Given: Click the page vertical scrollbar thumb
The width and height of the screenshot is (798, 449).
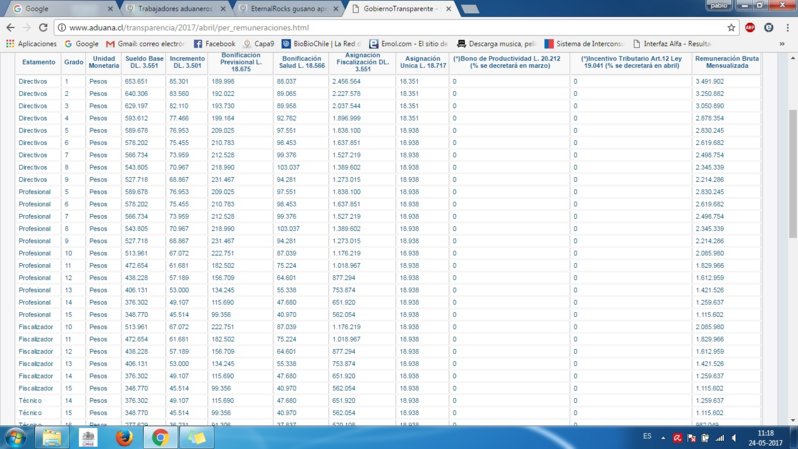Looking at the screenshot, I should [x=792, y=173].
